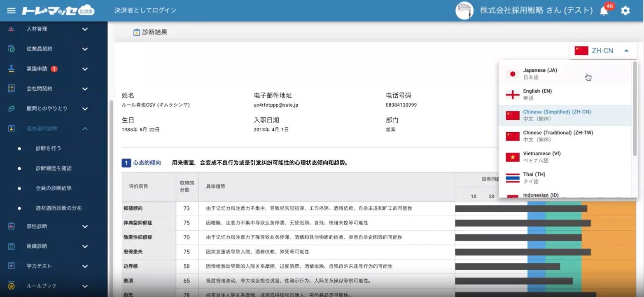644x297 pixels.
Task: Select English (EN) language option
Action: (x=565, y=94)
